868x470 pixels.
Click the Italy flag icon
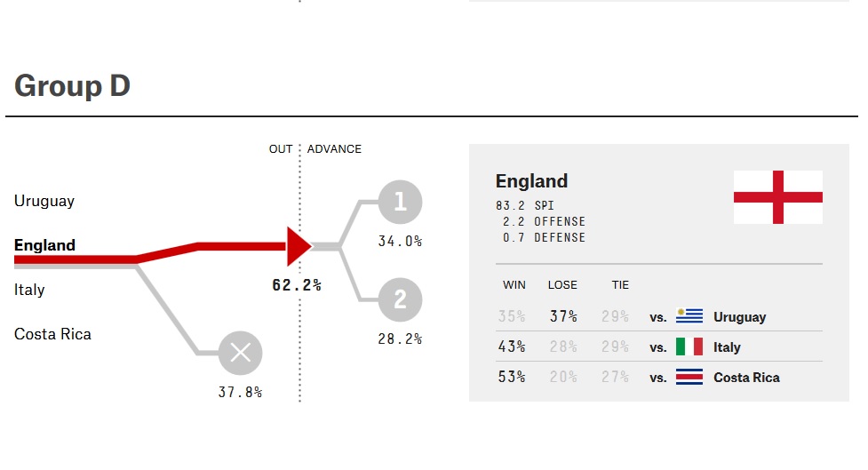pos(689,347)
